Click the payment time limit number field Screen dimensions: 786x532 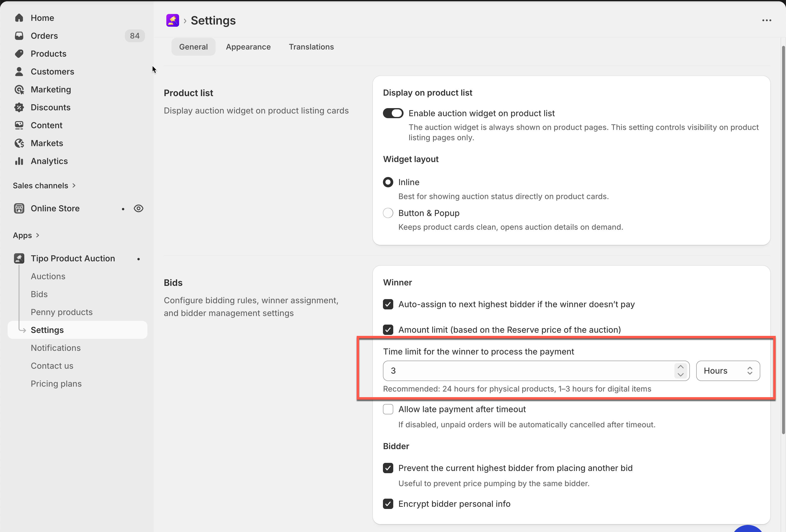coord(528,370)
